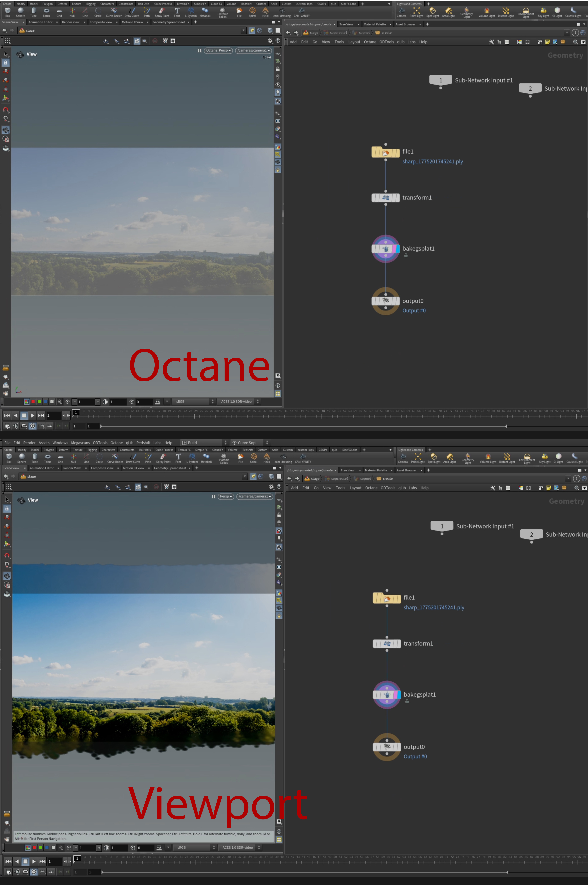Click the red channel swatch in Viewport screenshot

34,848
